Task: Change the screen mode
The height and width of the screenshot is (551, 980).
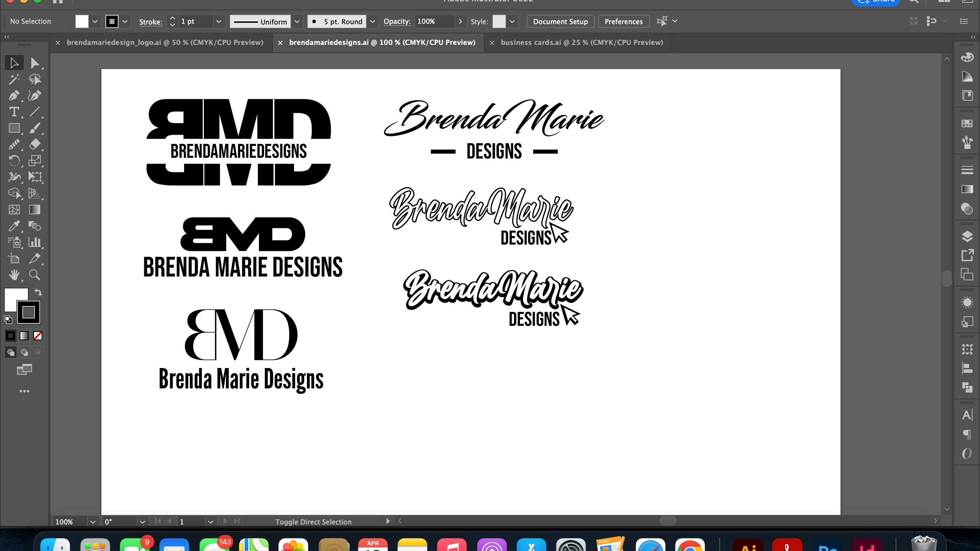Action: 24,370
